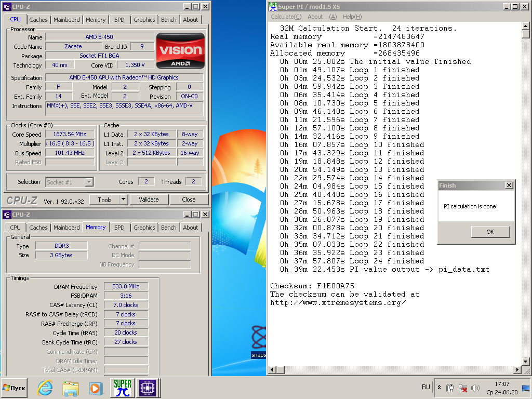This screenshot has width=532, height=399.
Task: Click the lower CPU-Z window title icon
Action: (x=7, y=215)
